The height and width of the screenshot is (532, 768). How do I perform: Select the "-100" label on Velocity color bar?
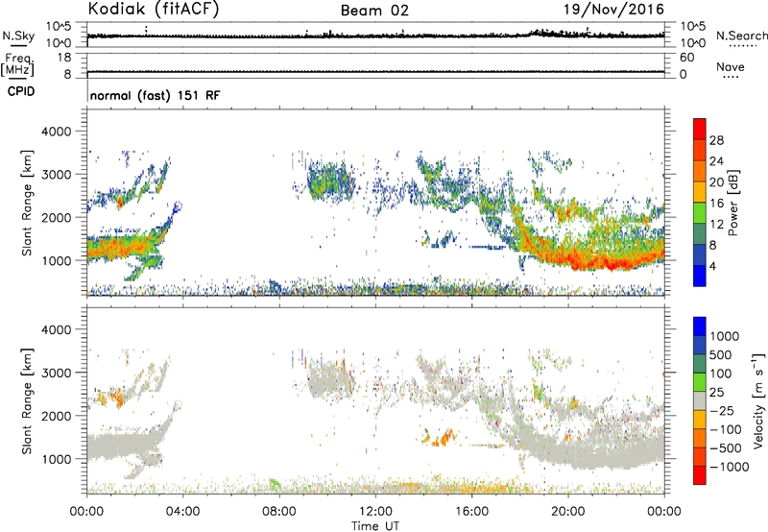[726, 429]
